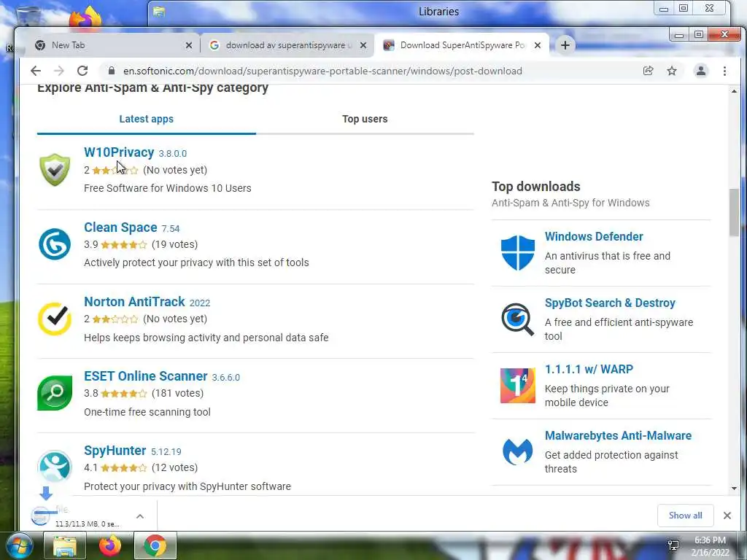
Task: Click the W10Privacy shield icon
Action: click(55, 169)
